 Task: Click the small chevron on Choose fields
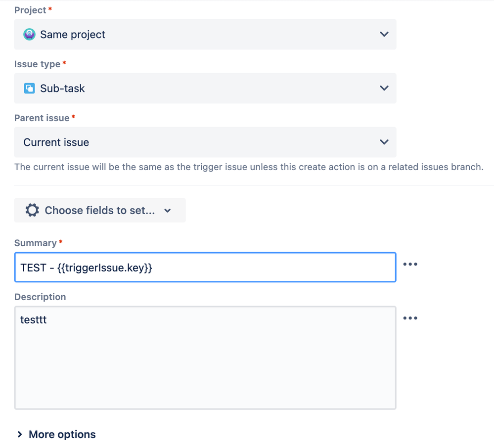pos(168,211)
